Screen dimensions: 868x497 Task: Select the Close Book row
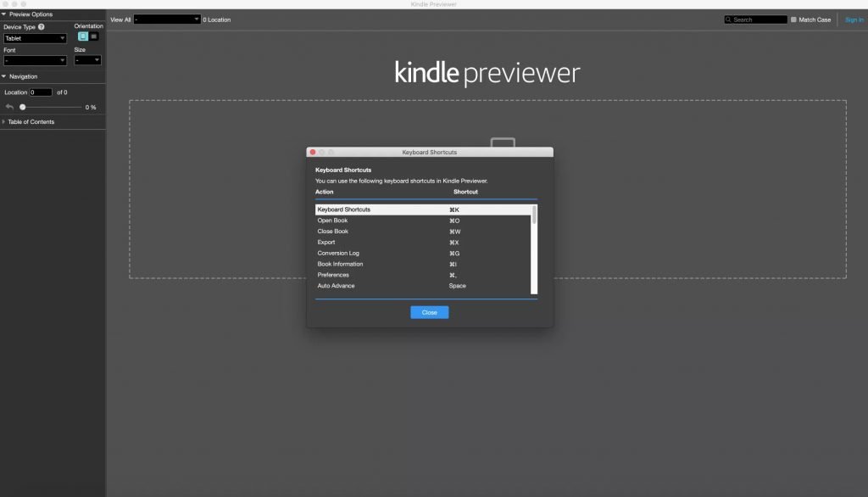(423, 232)
